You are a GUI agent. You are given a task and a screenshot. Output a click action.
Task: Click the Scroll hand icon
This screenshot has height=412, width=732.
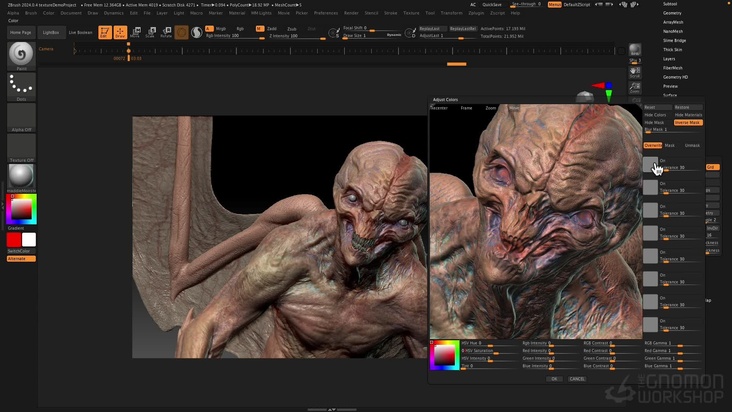click(x=635, y=72)
